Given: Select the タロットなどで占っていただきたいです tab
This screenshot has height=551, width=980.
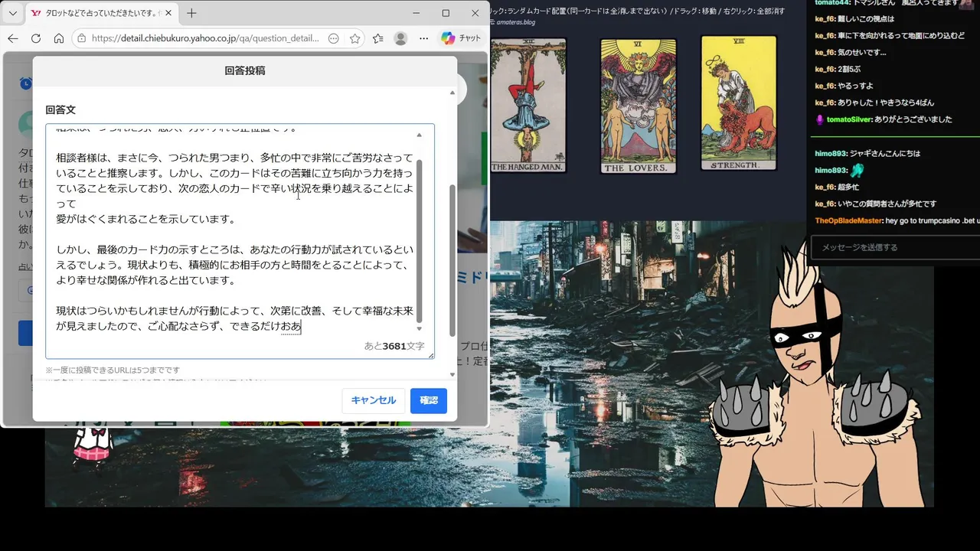Looking at the screenshot, I should (x=100, y=13).
